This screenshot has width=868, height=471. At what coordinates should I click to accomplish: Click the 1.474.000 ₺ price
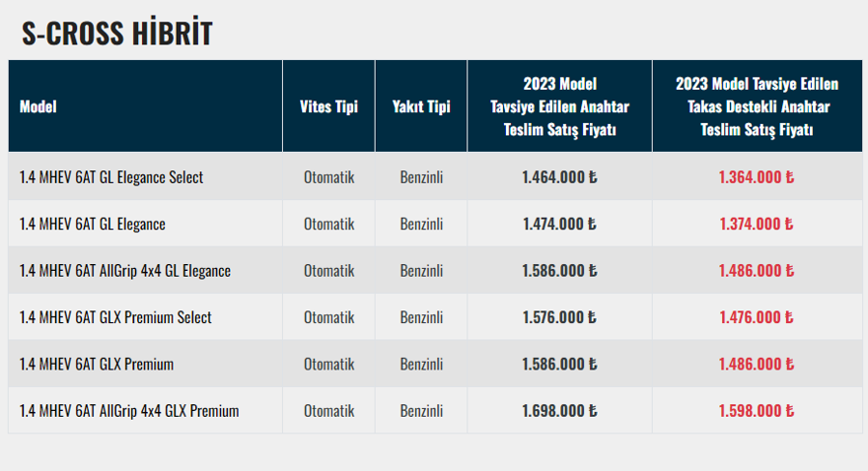(559, 224)
